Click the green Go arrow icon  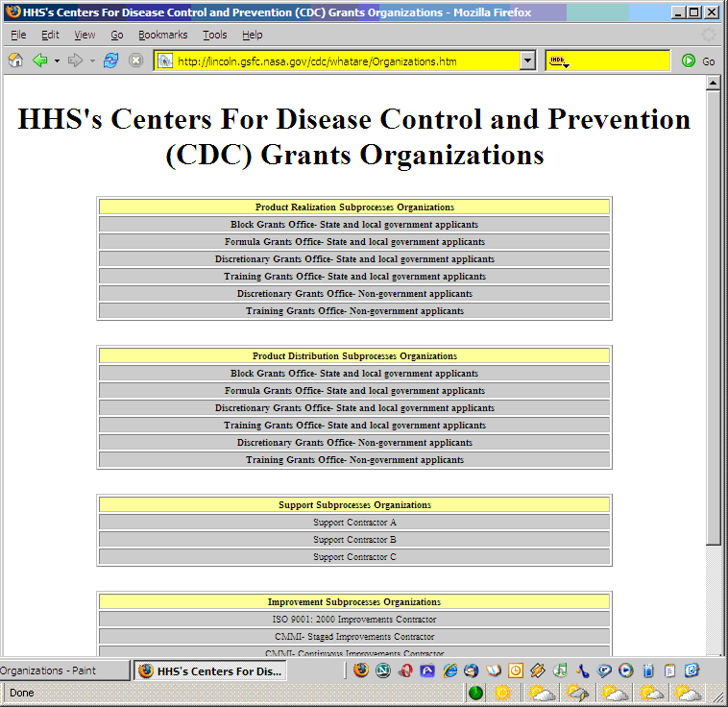688,61
